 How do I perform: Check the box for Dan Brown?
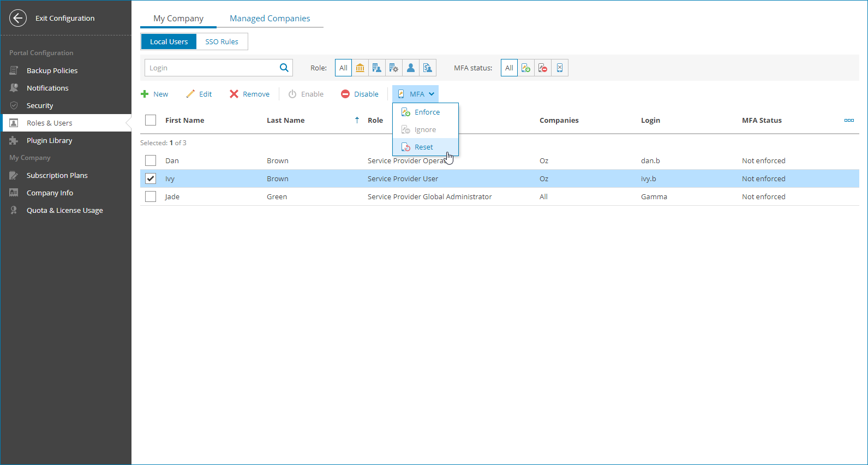[x=151, y=160]
